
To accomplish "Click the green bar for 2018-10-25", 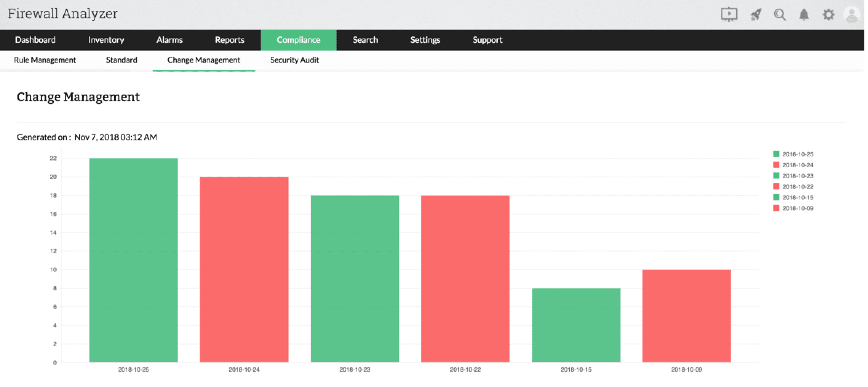I will pos(134,260).
